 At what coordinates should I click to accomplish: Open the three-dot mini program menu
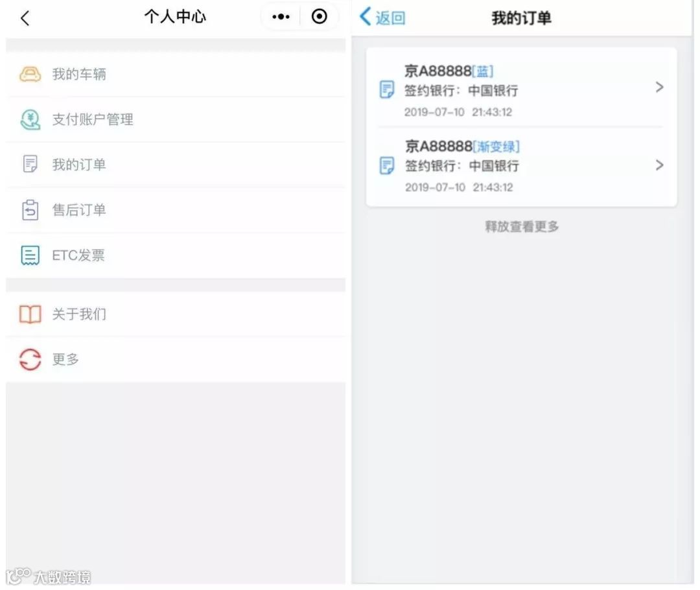(281, 17)
